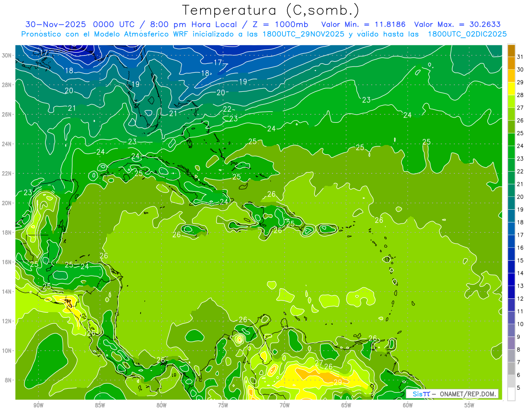Click the "Temperatura (C,somb.)" title

point(271,11)
